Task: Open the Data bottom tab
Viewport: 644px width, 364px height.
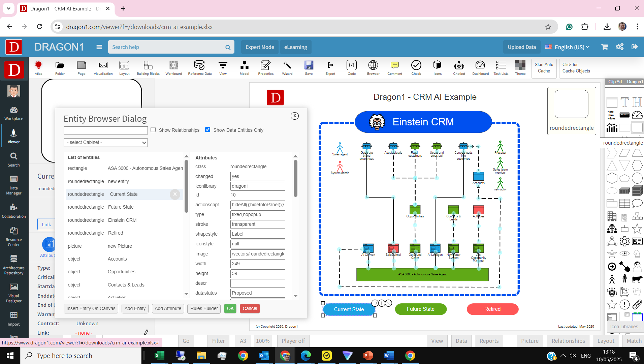Action: point(461,341)
